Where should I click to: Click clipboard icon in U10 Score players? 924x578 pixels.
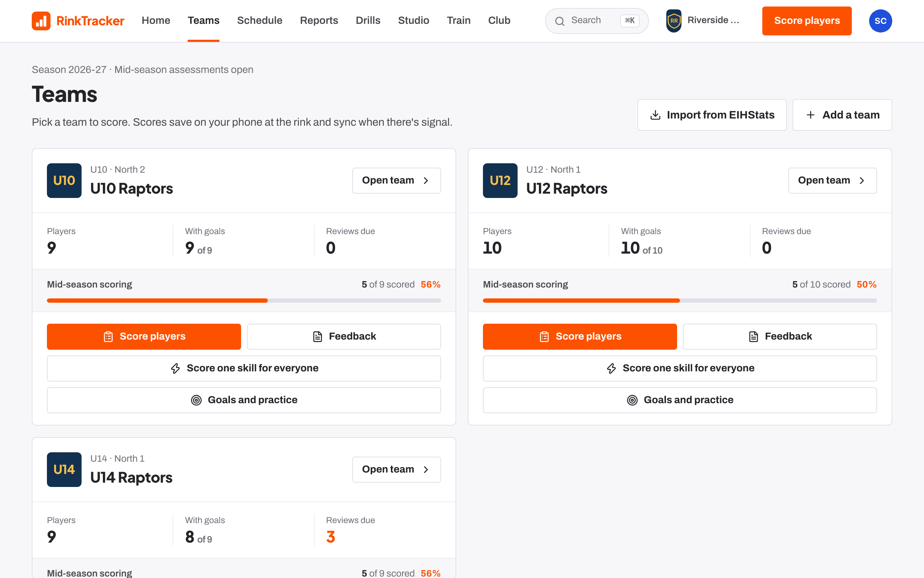108,336
